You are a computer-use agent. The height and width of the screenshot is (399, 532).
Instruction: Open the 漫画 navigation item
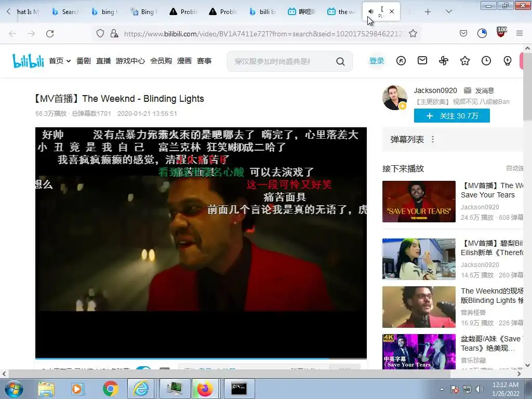point(184,61)
